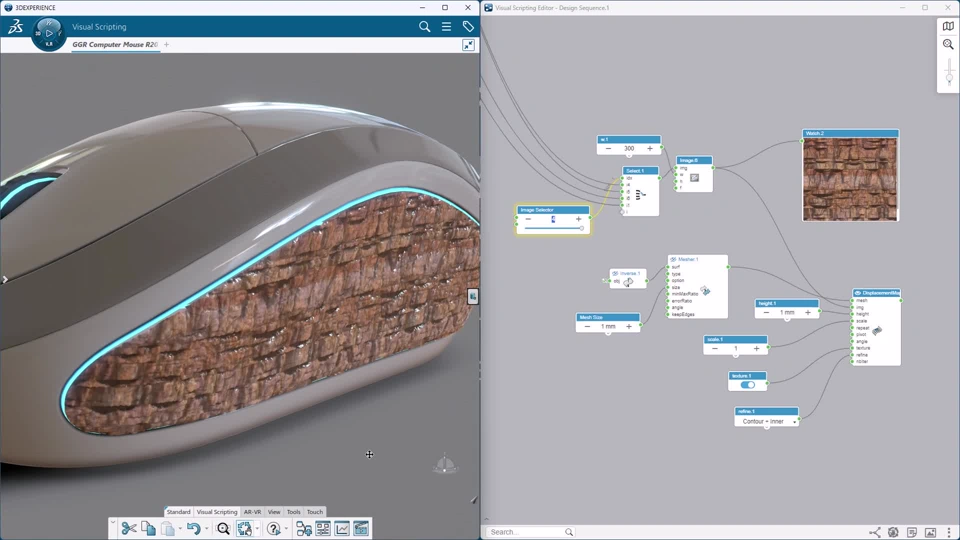This screenshot has width=960, height=540.
Task: Expand the Help icon dropdown arrow
Action: [286, 529]
